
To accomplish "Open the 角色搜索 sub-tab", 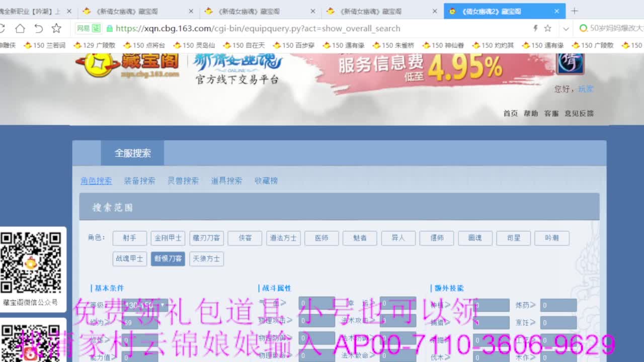I will coord(96,180).
